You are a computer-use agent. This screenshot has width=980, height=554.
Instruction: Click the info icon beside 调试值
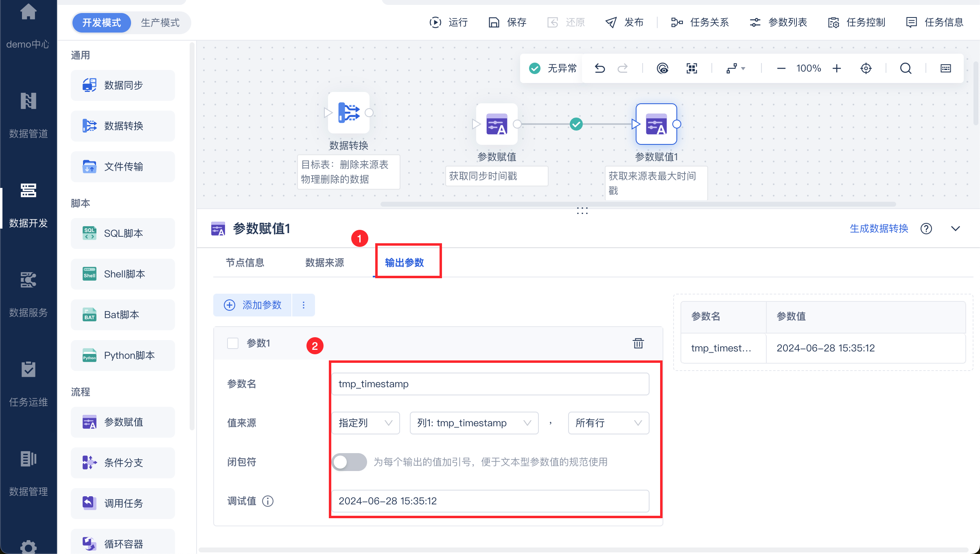(x=268, y=501)
